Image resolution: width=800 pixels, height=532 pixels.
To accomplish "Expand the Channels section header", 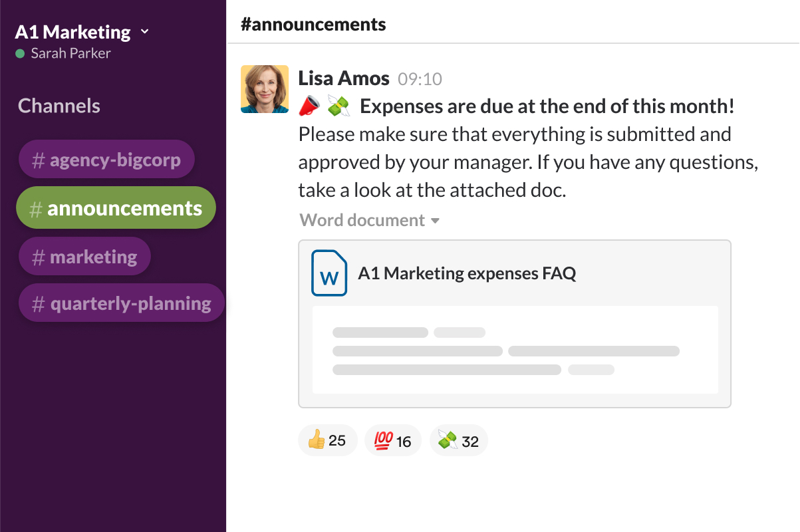I will [59, 105].
